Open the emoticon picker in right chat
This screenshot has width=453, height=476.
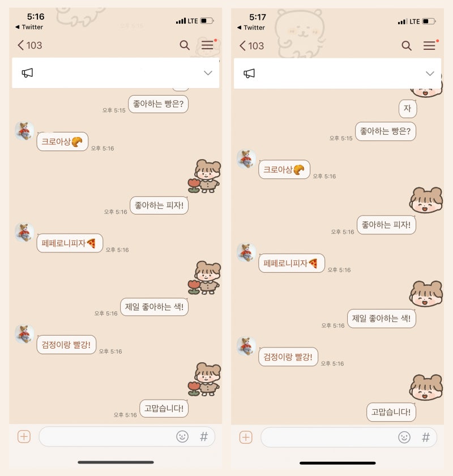(x=404, y=437)
